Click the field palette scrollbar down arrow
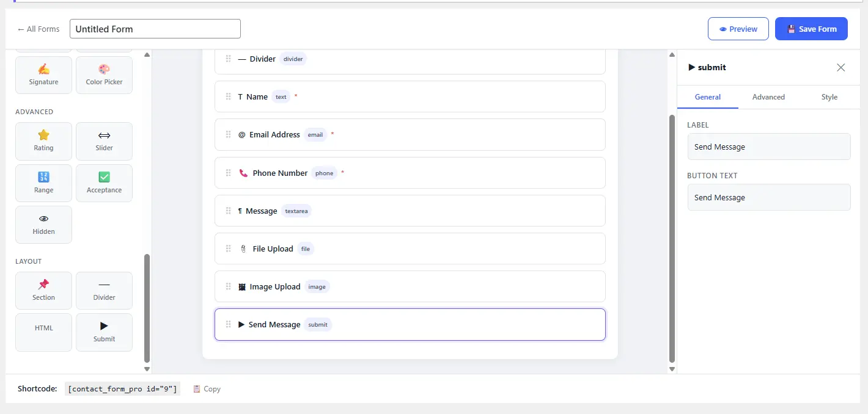This screenshot has height=414, width=868. [x=147, y=369]
